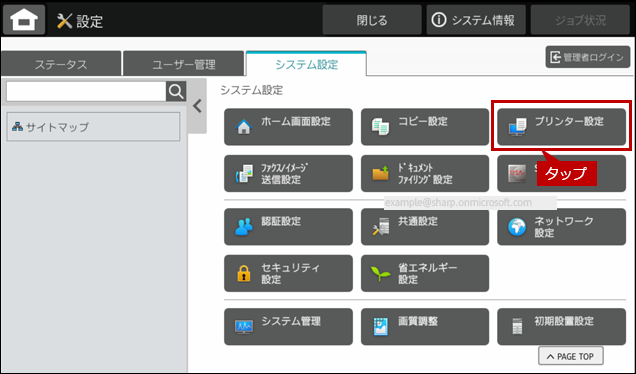Open コピー設定 copy icon tile

[x=425, y=127]
